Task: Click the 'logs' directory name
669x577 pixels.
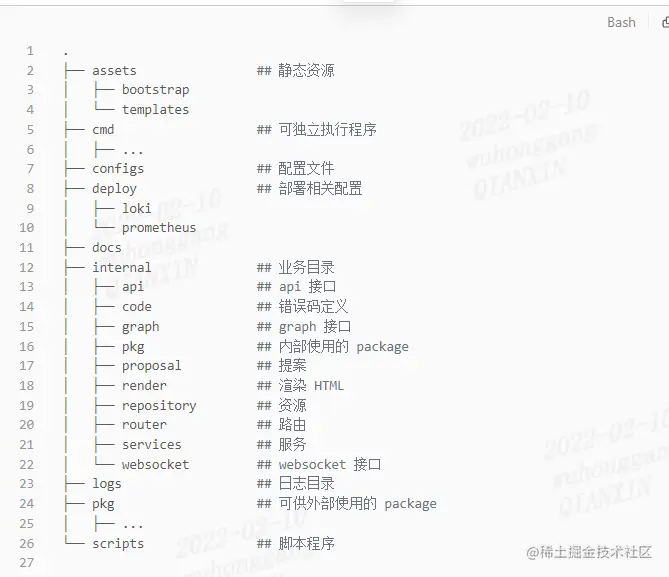Action: [x=107, y=484]
